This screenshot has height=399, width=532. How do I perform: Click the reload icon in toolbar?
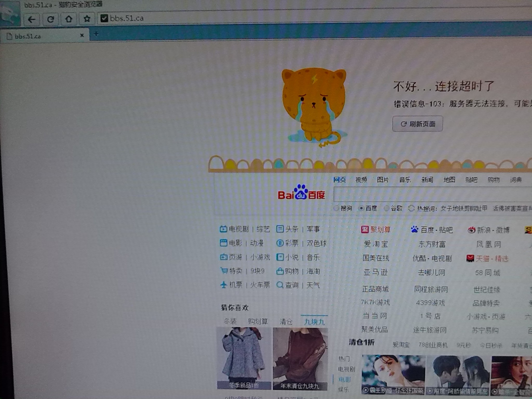(51, 19)
